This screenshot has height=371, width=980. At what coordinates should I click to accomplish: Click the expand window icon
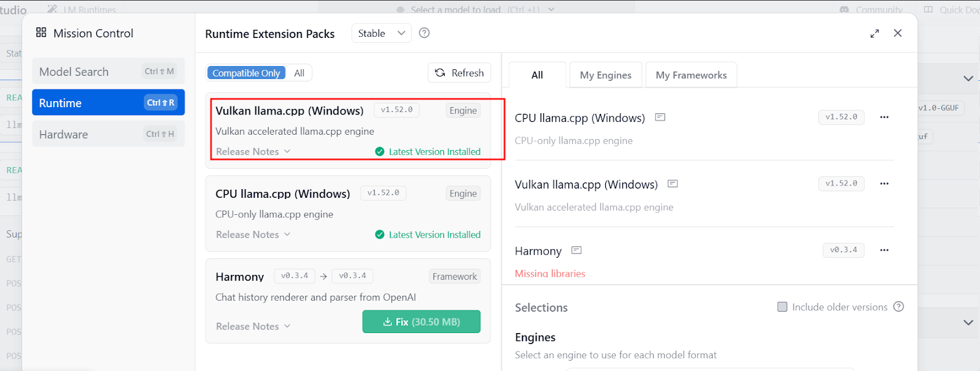click(x=875, y=34)
